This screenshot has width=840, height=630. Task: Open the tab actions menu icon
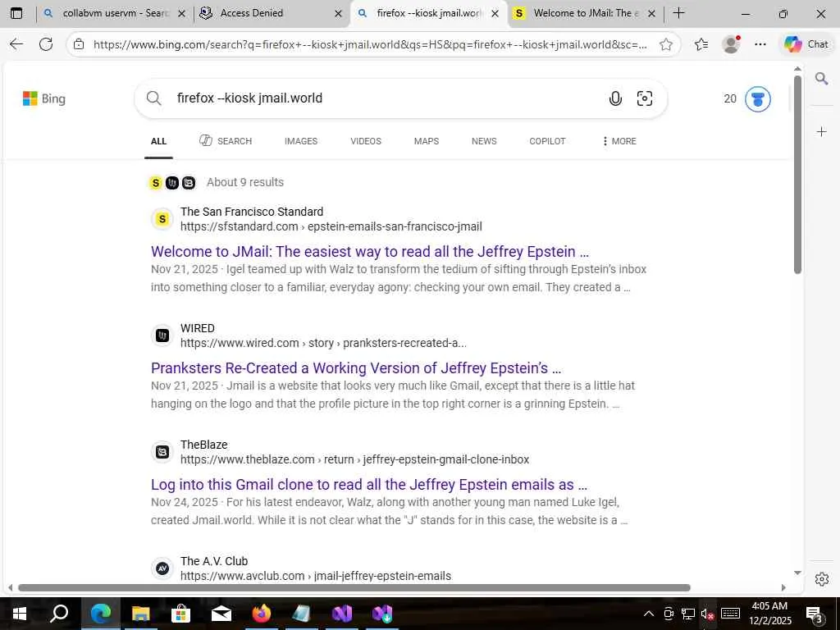click(16, 13)
